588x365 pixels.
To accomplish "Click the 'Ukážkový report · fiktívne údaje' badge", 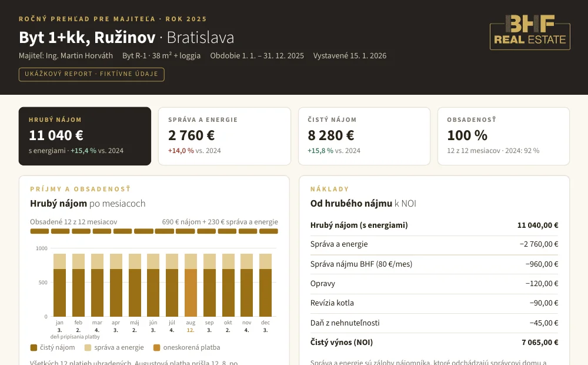I will coord(92,74).
